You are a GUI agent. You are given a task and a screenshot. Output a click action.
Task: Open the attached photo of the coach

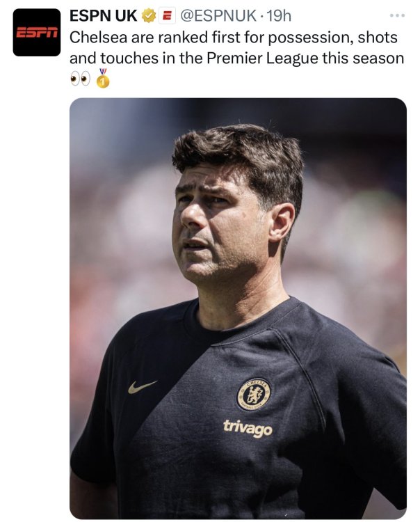[x=238, y=308]
